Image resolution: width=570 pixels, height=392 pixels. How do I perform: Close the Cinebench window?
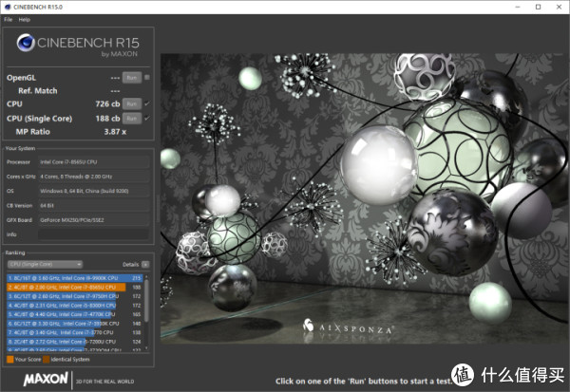tap(560, 7)
